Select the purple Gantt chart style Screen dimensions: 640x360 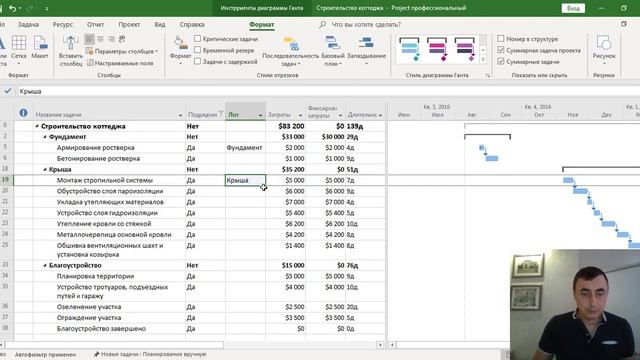point(464,49)
